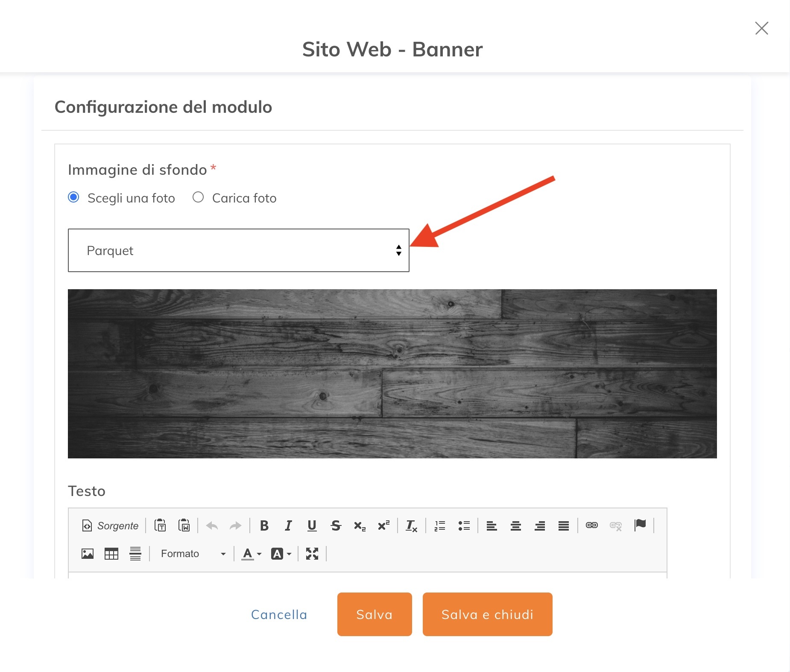790x672 pixels.
Task: Expand the Formato paragraph format dropdown
Action: pos(193,554)
